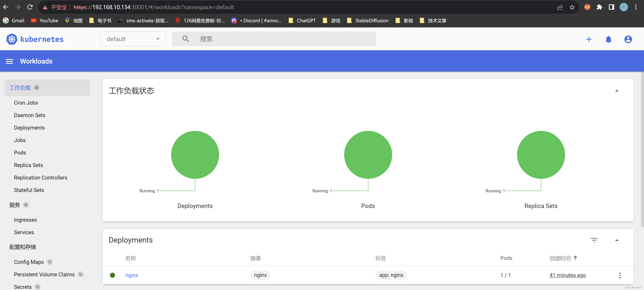Open the three-dot menu for nginx deployment

tap(619, 275)
